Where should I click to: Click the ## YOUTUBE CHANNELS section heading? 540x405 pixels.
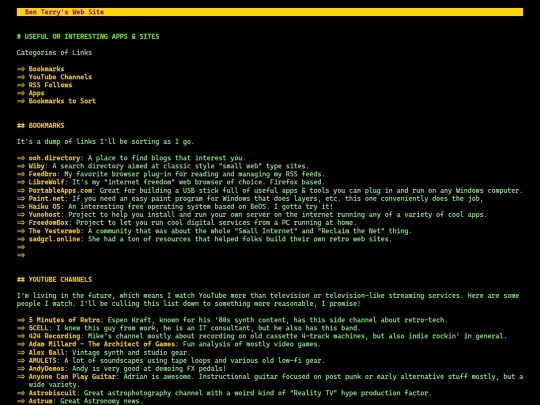(x=54, y=280)
